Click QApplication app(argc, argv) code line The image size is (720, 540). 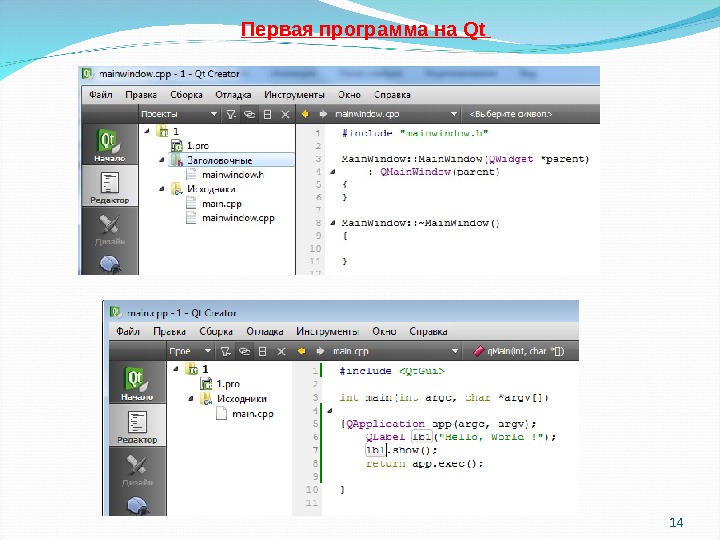pos(439,423)
